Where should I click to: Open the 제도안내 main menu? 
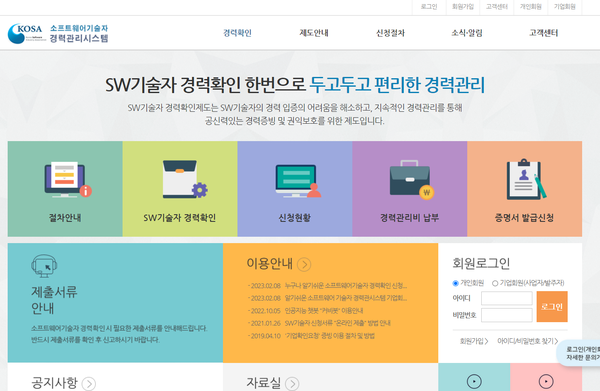coord(314,33)
